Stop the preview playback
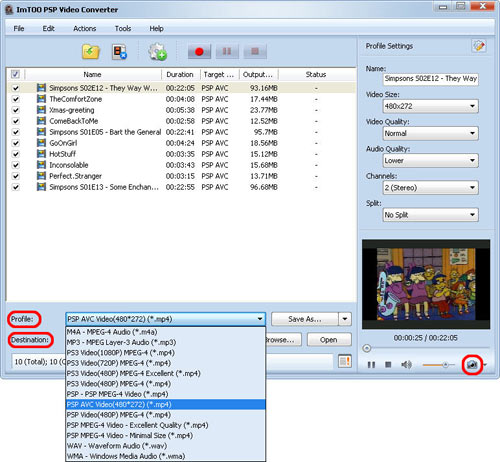The image size is (500, 462). point(388,365)
